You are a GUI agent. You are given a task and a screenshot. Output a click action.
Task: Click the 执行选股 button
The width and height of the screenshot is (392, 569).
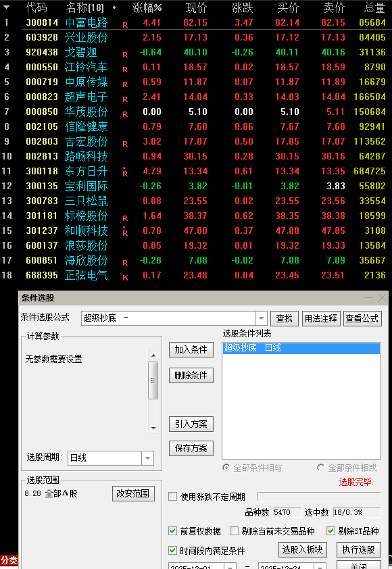(x=358, y=550)
